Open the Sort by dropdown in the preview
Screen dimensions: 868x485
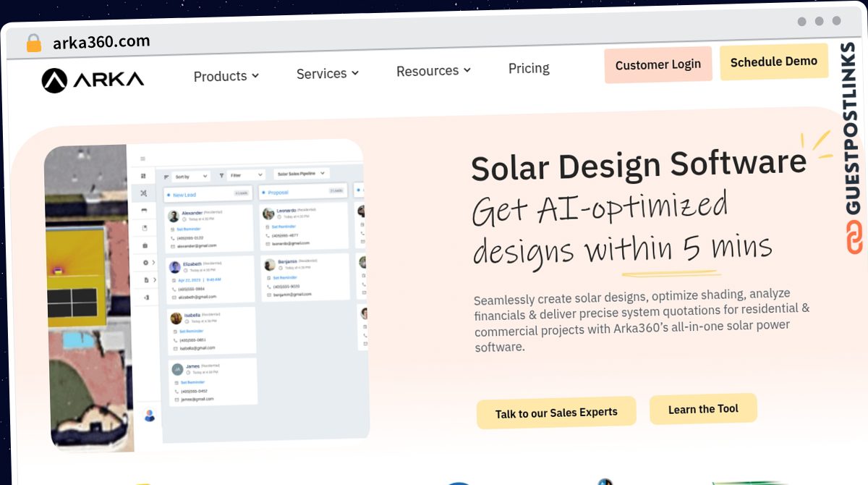click(191, 176)
